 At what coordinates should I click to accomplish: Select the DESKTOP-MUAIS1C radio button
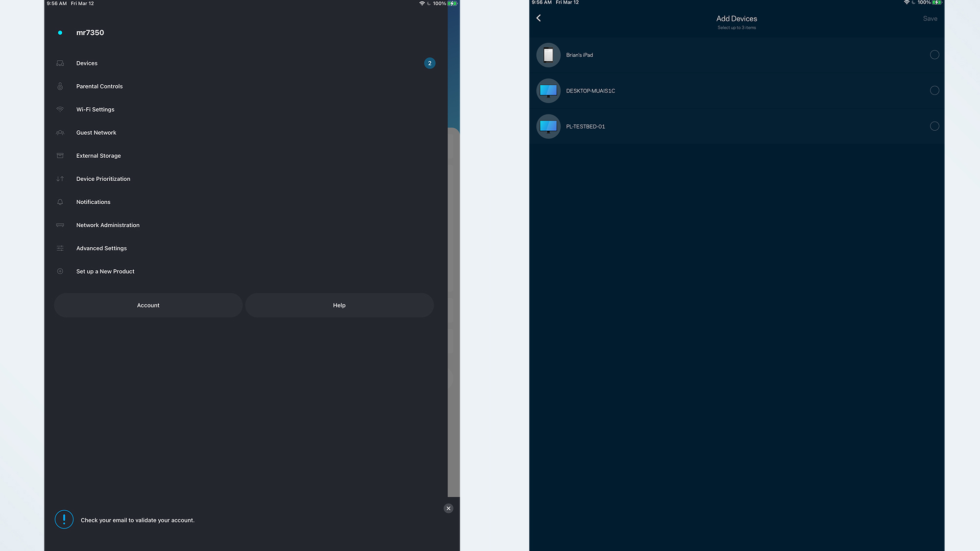click(x=934, y=91)
